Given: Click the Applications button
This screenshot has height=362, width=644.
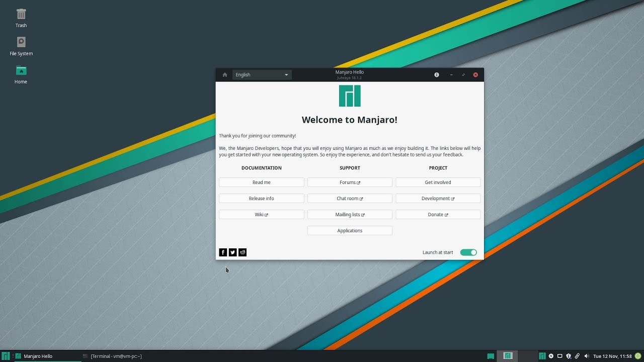Looking at the screenshot, I should [x=350, y=231].
